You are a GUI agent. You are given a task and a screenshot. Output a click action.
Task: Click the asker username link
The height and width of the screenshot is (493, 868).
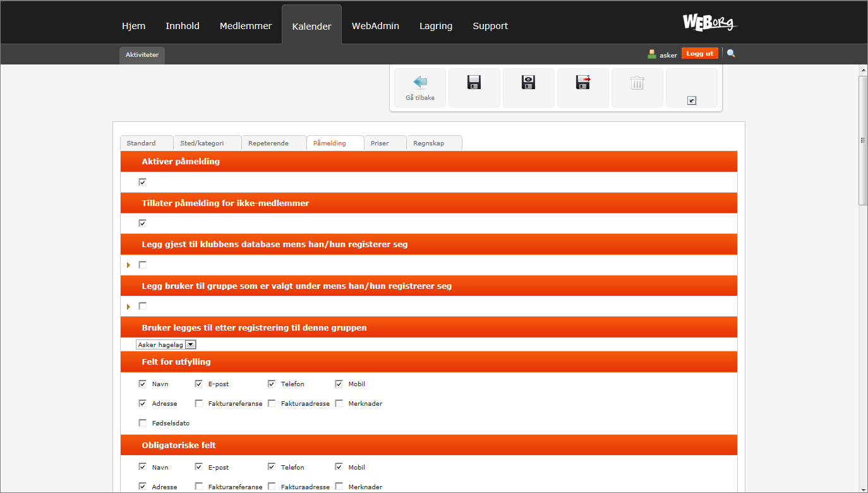pyautogui.click(x=668, y=55)
